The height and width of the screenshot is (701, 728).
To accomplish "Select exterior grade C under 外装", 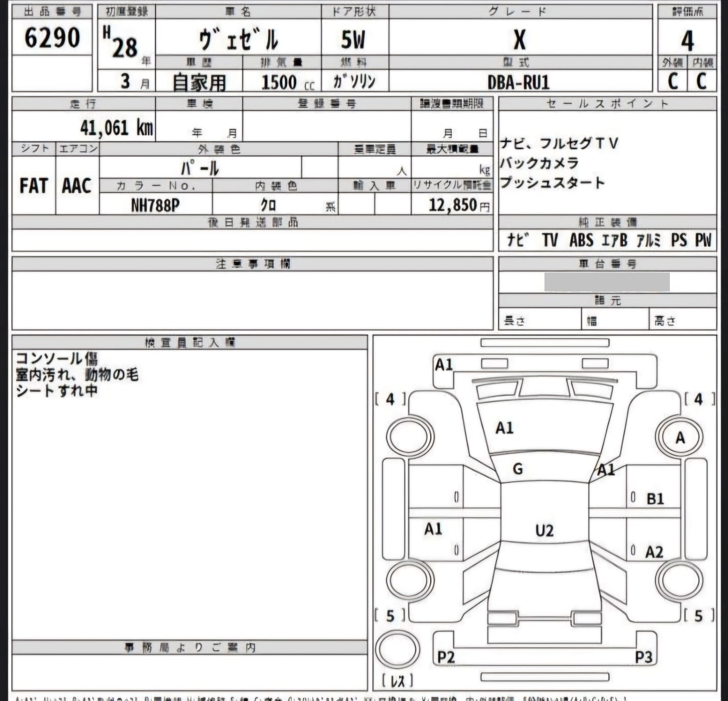I will 673,81.
